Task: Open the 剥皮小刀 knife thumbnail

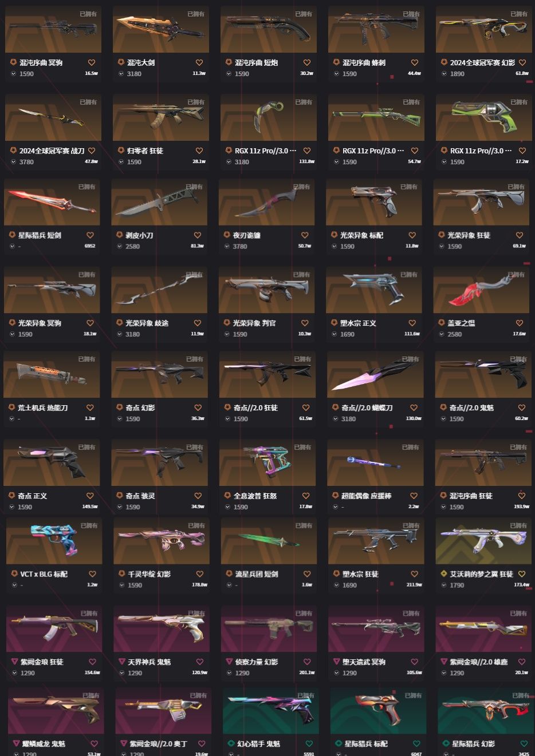Action: [159, 203]
